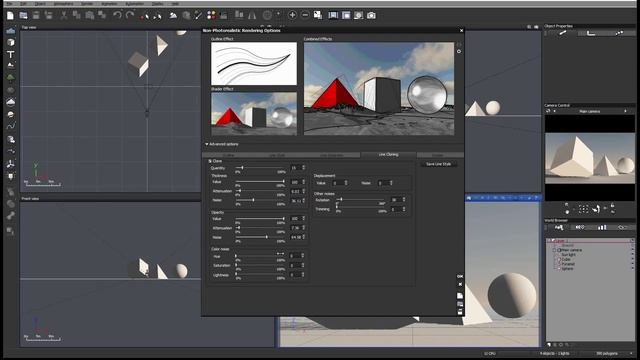Screen dimensions: 640x360
Task: Click the Quantity slider handle
Action: tap(242, 168)
